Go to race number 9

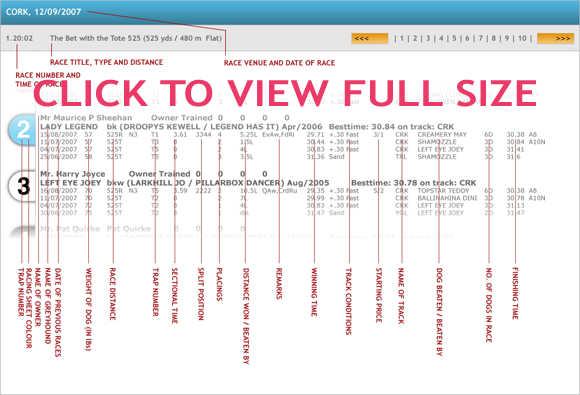(x=507, y=38)
